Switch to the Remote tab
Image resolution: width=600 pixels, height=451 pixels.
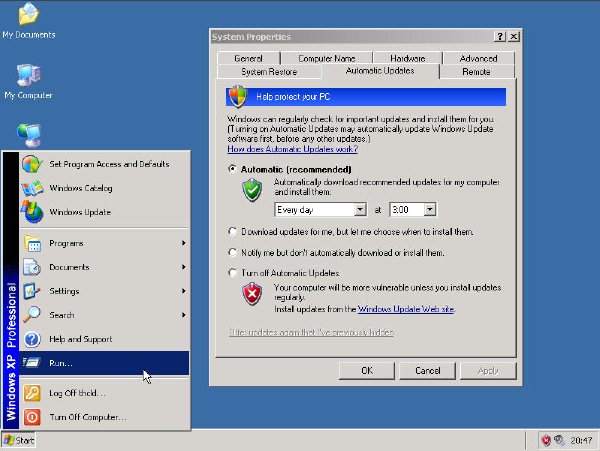click(476, 72)
